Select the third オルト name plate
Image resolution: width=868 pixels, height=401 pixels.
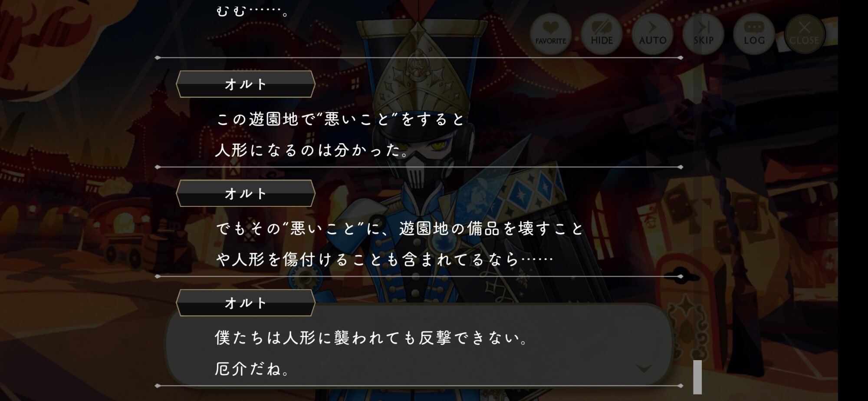tap(245, 303)
